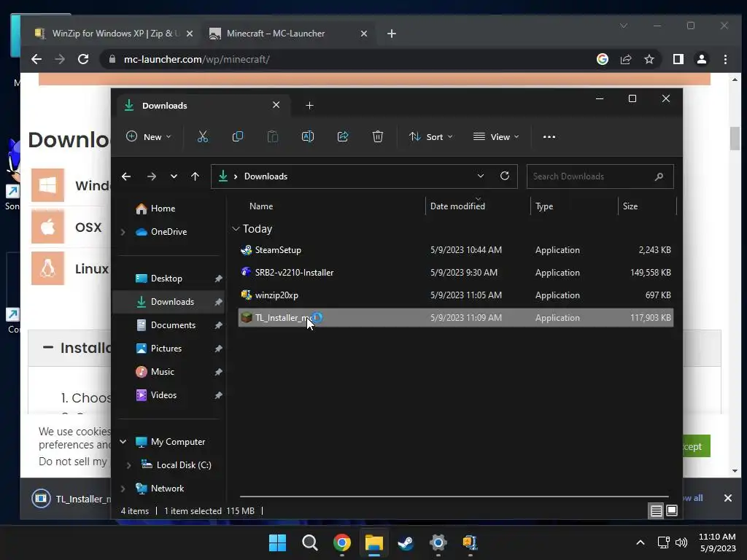The image size is (747, 560).
Task: Go up one folder level in Explorer
Action: point(195,176)
